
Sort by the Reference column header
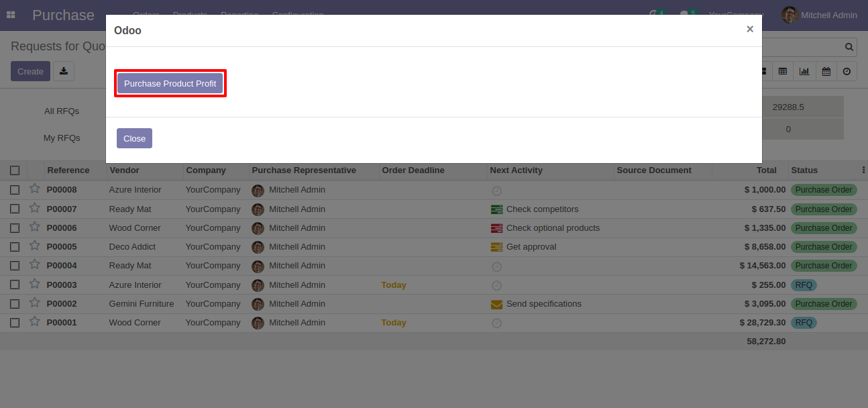[68, 170]
